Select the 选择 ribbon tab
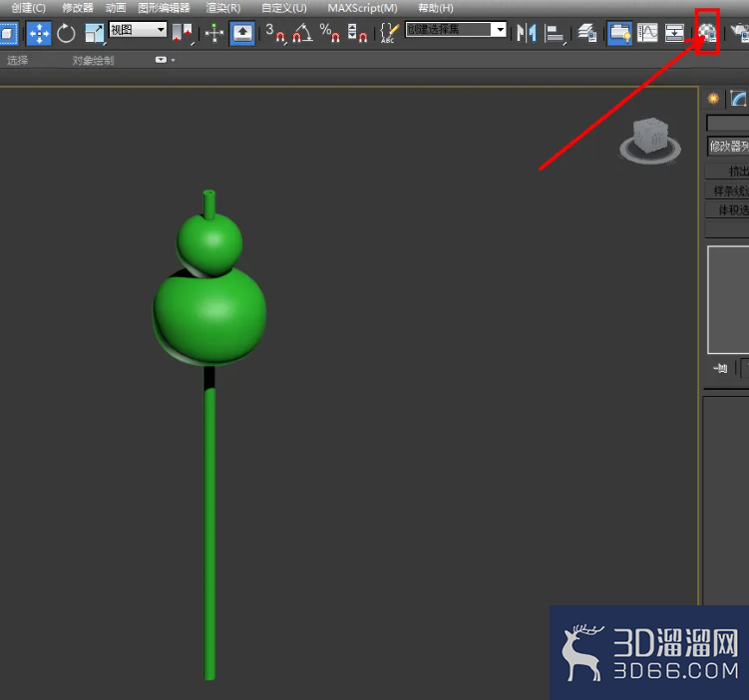749x700 pixels. pyautogui.click(x=18, y=60)
